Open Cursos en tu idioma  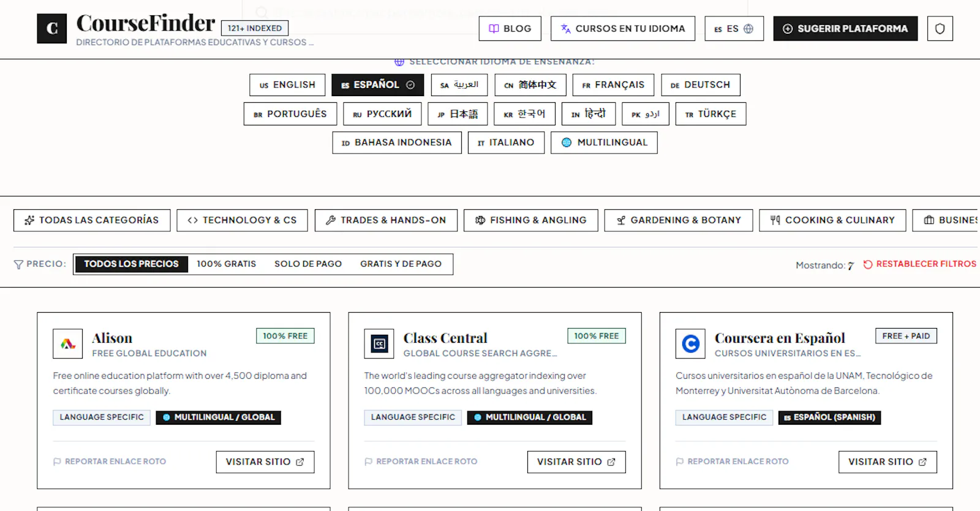[622, 28]
